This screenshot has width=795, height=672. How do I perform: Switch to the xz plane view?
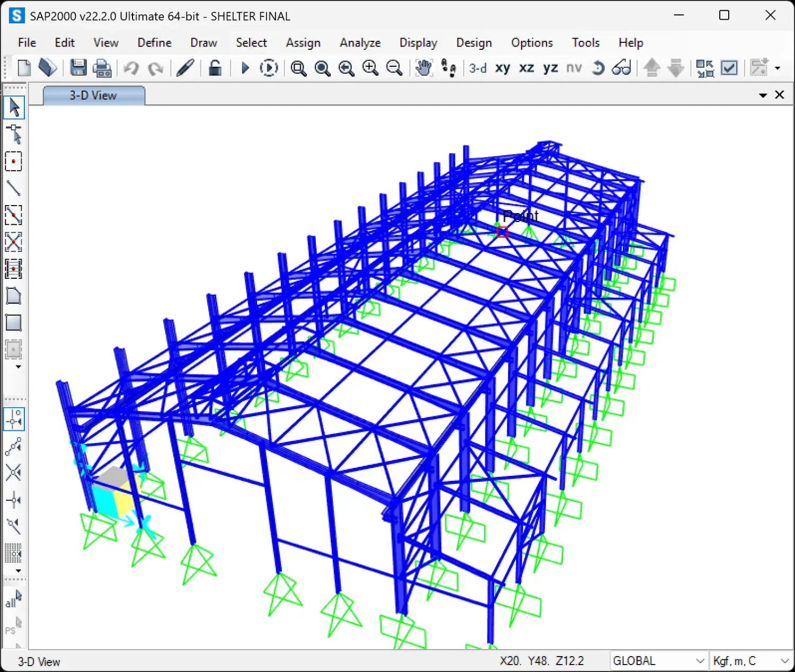click(x=526, y=68)
